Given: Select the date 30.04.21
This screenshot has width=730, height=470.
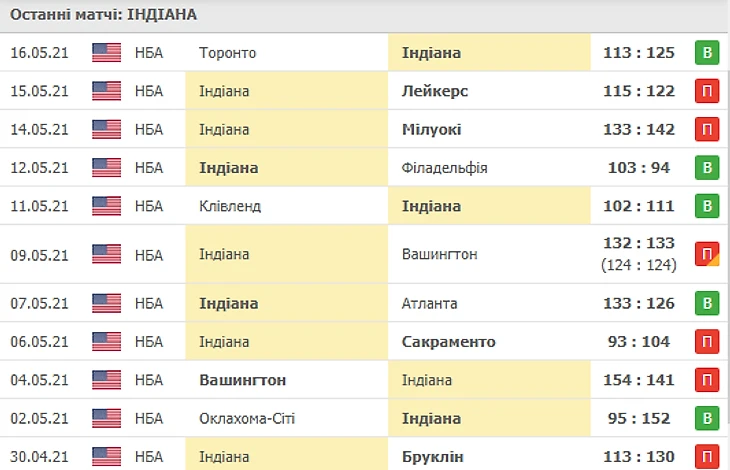Looking at the screenshot, I should 40,456.
